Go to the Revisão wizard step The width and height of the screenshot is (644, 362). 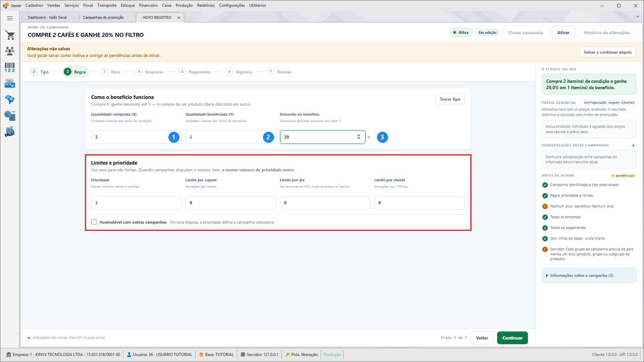pos(279,72)
